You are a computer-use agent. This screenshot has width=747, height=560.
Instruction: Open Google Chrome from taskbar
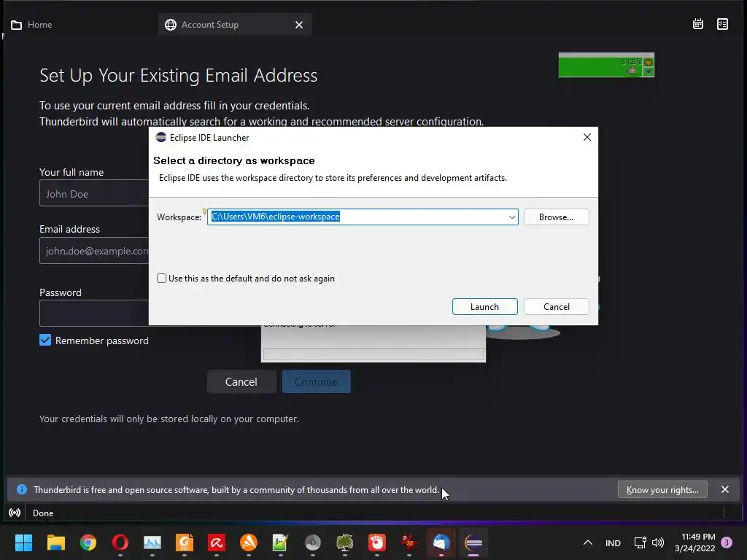(88, 542)
